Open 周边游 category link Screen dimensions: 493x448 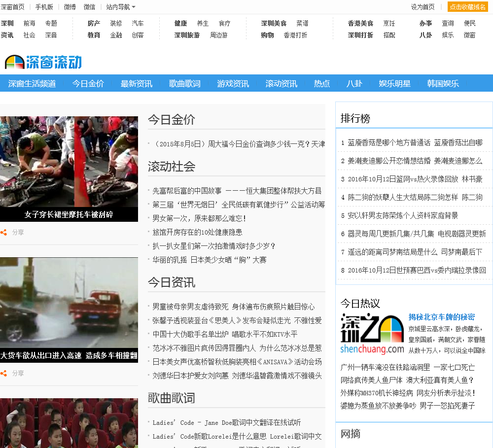(x=218, y=35)
